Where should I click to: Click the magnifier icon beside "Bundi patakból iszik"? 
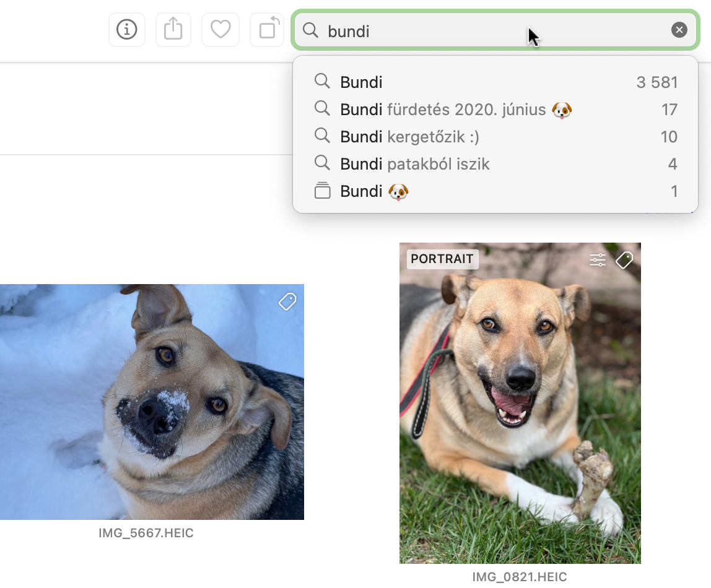[322, 162]
